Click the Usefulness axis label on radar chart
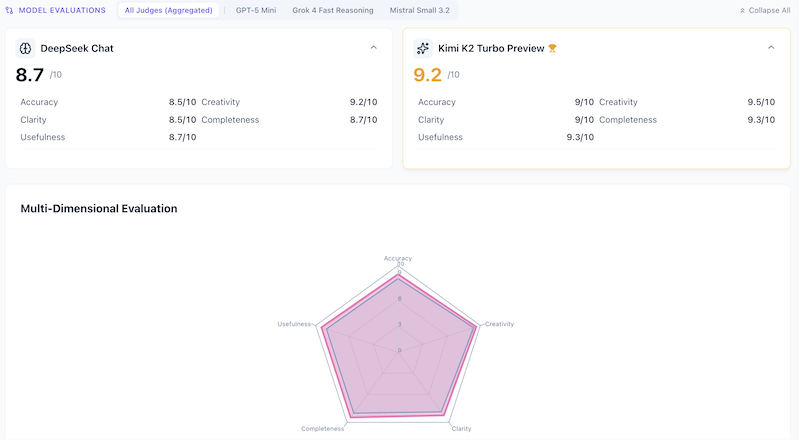800x443 pixels. [294, 324]
